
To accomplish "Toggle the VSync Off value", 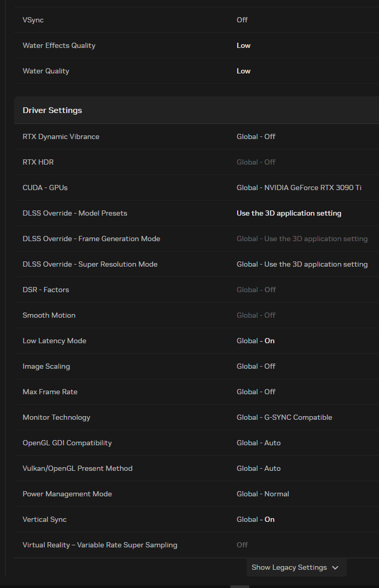I will pos(242,20).
